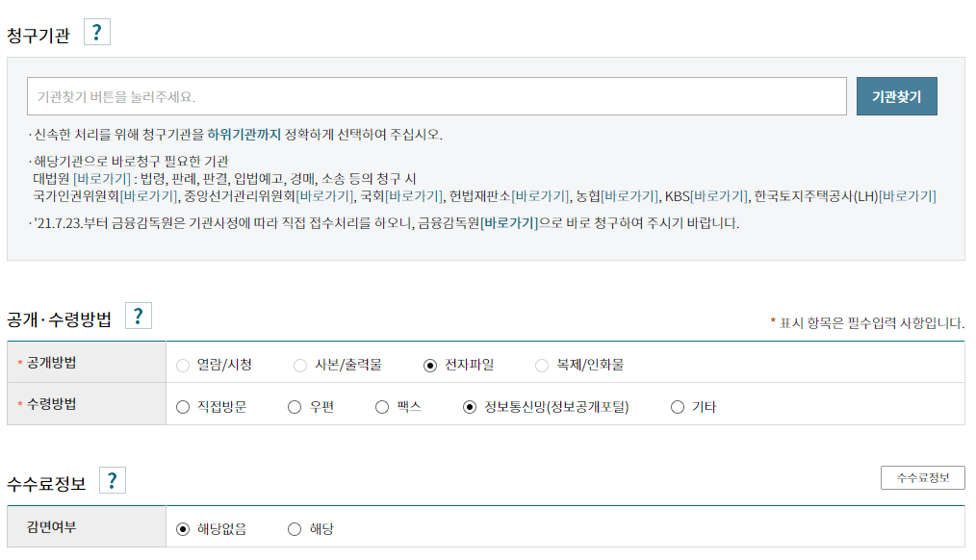Viewport: 976px width, 560px height.
Task: Choose 우편 as receipt method
Action: click(x=295, y=407)
